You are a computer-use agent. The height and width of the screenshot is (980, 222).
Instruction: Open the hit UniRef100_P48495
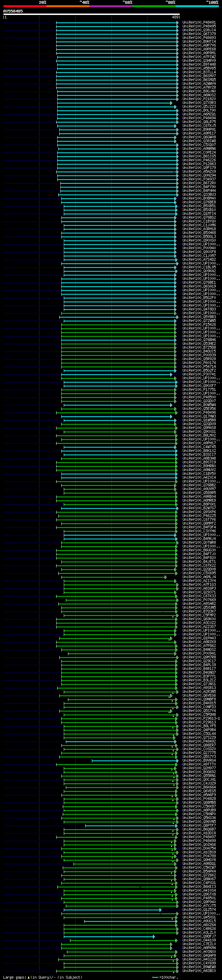click(199, 26)
